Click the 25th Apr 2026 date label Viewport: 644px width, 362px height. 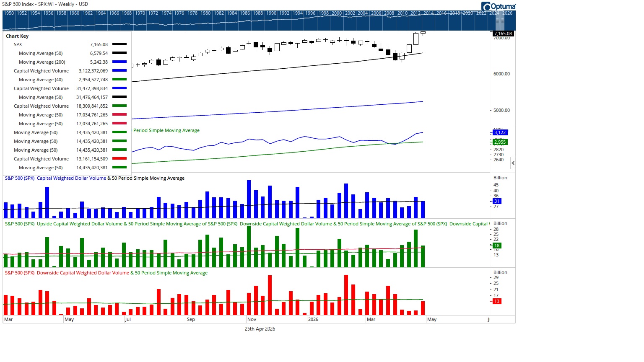pos(260,329)
